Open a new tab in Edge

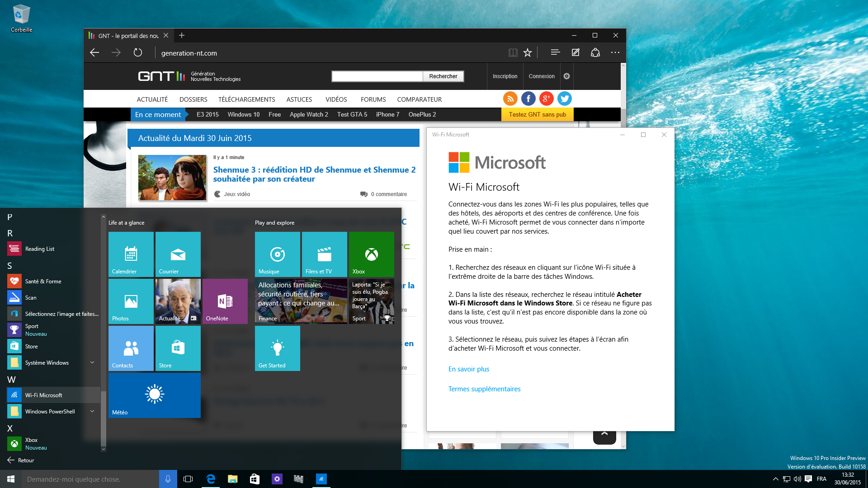pos(182,35)
